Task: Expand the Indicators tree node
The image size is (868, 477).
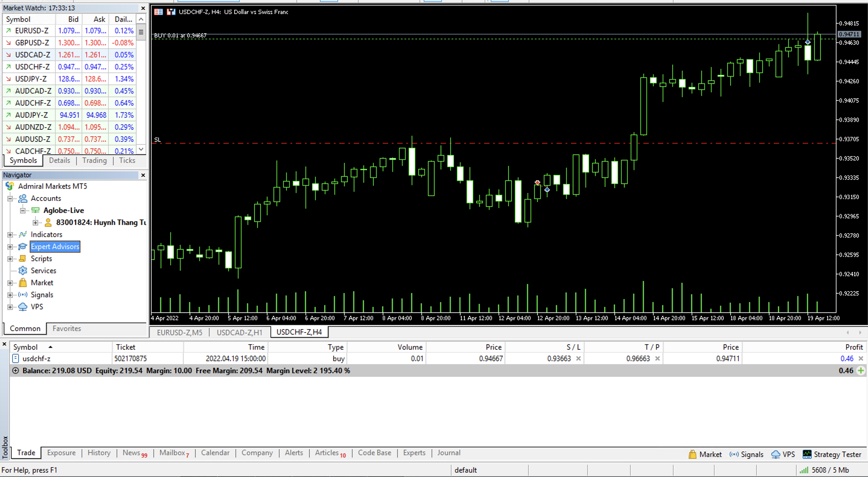Action: click(x=10, y=235)
